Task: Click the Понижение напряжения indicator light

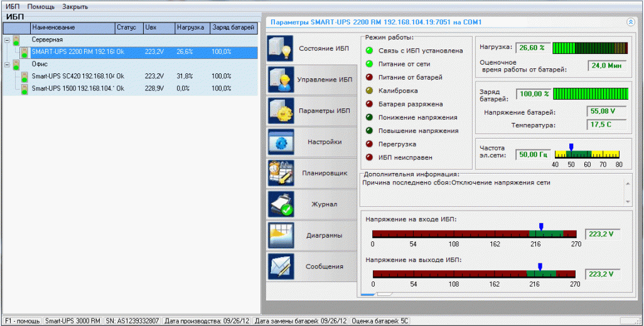Action: [x=370, y=117]
